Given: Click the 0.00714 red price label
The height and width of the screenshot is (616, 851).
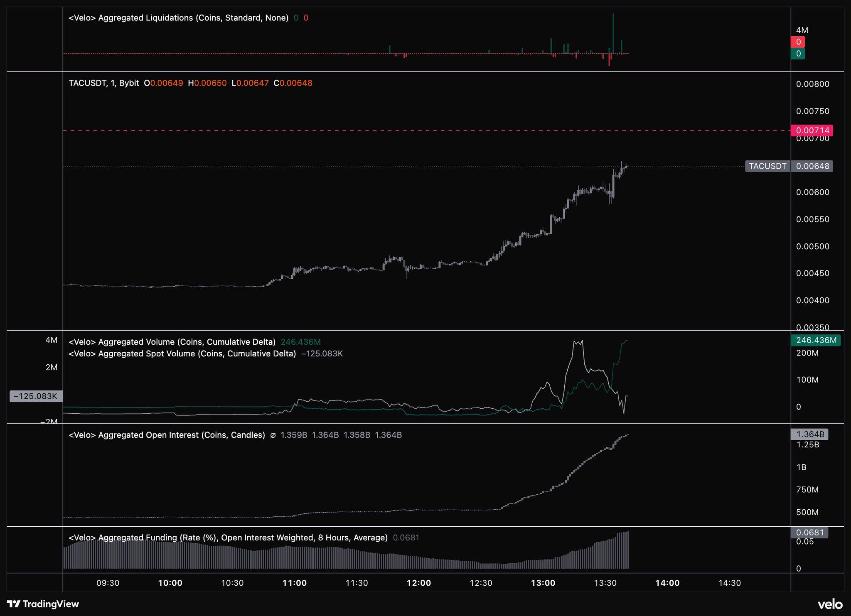Looking at the screenshot, I should [x=812, y=130].
